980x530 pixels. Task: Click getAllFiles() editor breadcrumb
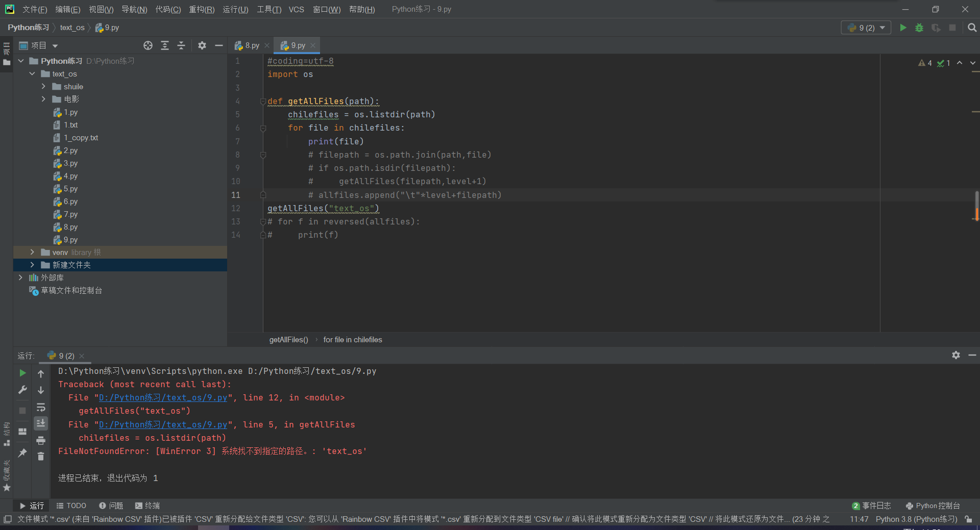click(x=289, y=340)
